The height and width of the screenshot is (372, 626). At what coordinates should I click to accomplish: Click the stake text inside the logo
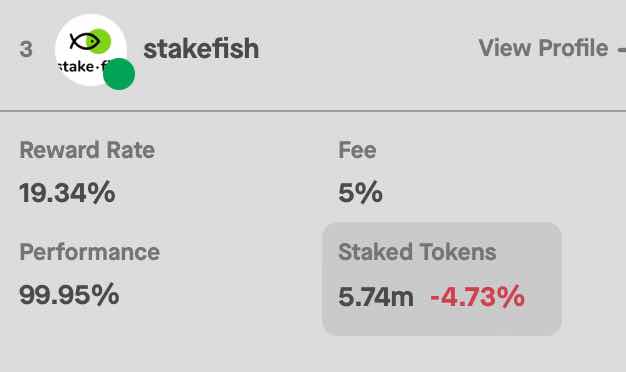point(75,66)
